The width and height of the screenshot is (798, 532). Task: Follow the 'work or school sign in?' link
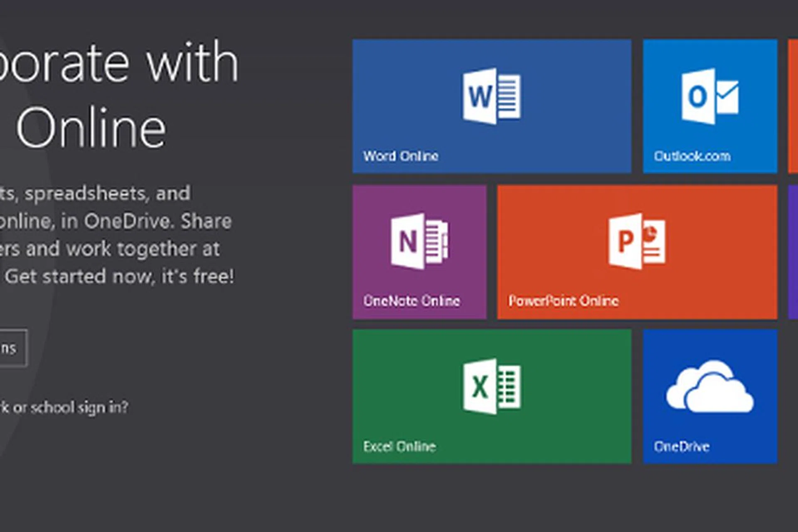click(x=64, y=407)
